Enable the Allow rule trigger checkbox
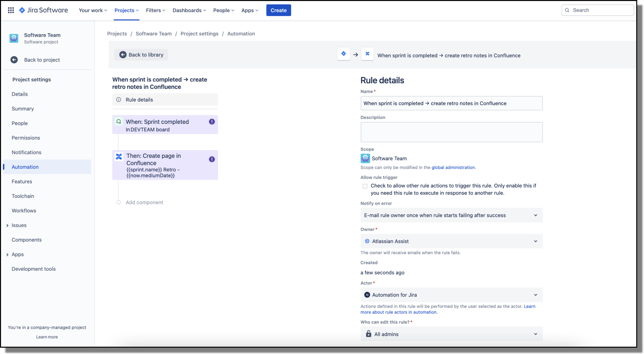The height and width of the screenshot is (354, 644). pyautogui.click(x=365, y=186)
